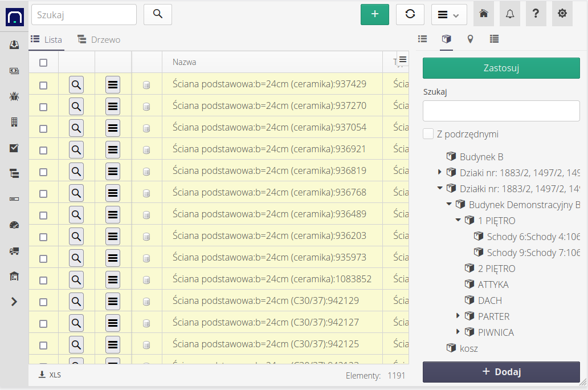Click the Szukaj filter field in right panel

pyautogui.click(x=501, y=111)
